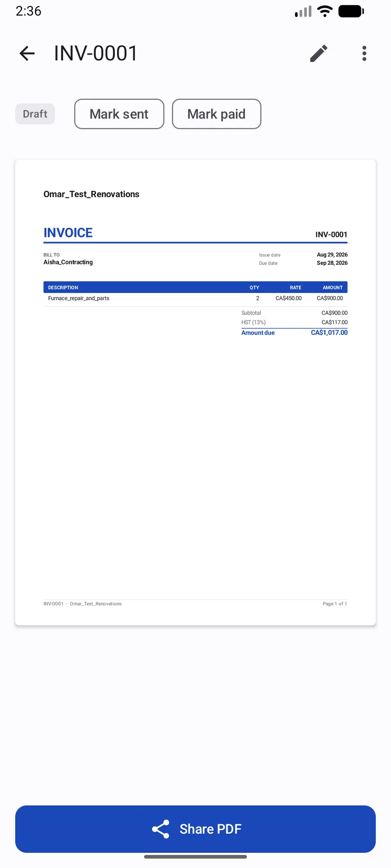This screenshot has height=868, width=391.
Task: Select the Aisha_Contracting client name
Action: coord(68,262)
